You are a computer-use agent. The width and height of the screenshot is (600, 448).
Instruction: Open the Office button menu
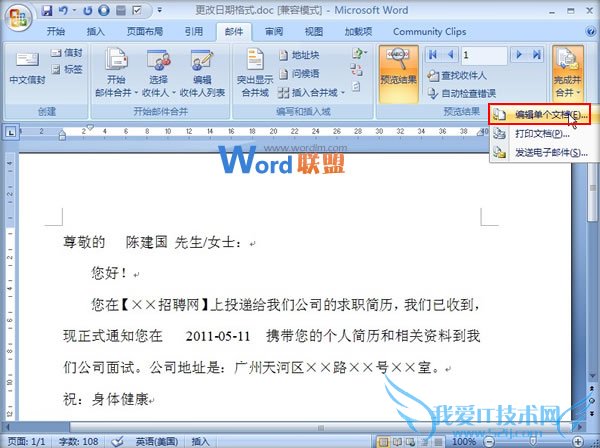pos(18,17)
